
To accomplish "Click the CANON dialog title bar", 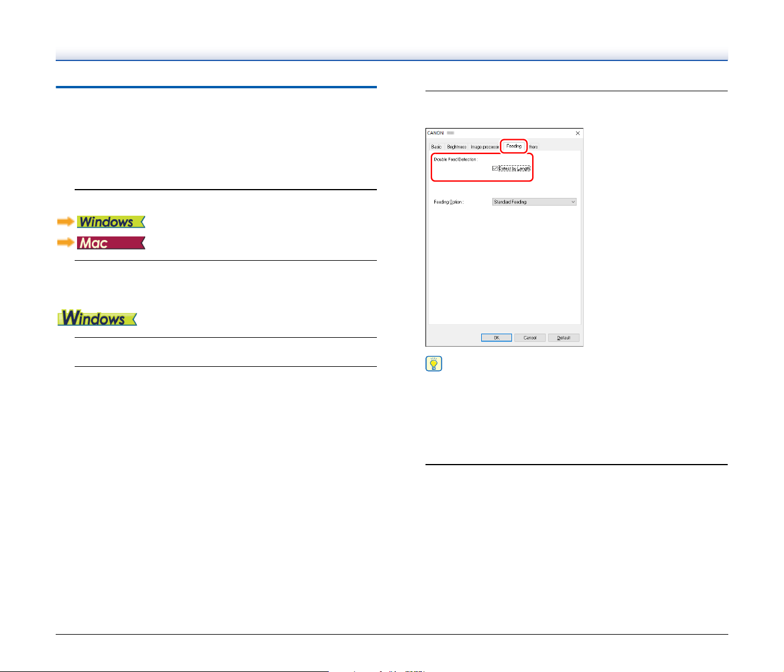I will click(504, 133).
